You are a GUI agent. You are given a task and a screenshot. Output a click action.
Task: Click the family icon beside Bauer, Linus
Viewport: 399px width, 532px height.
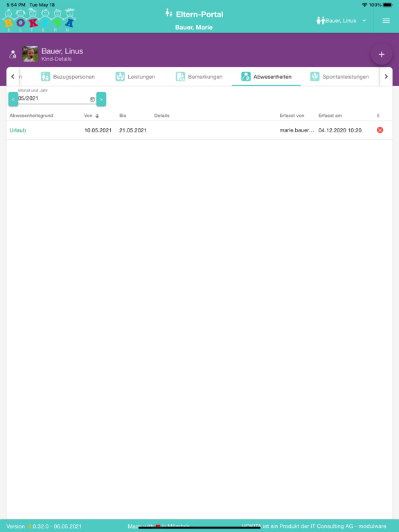tap(321, 21)
